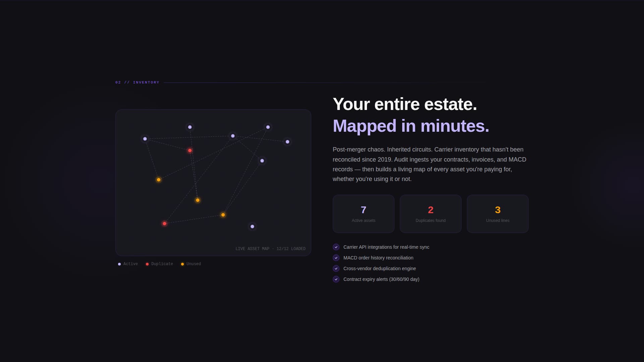Click the far-right purple active node
Viewport: 644px width, 362px height.
287,142
